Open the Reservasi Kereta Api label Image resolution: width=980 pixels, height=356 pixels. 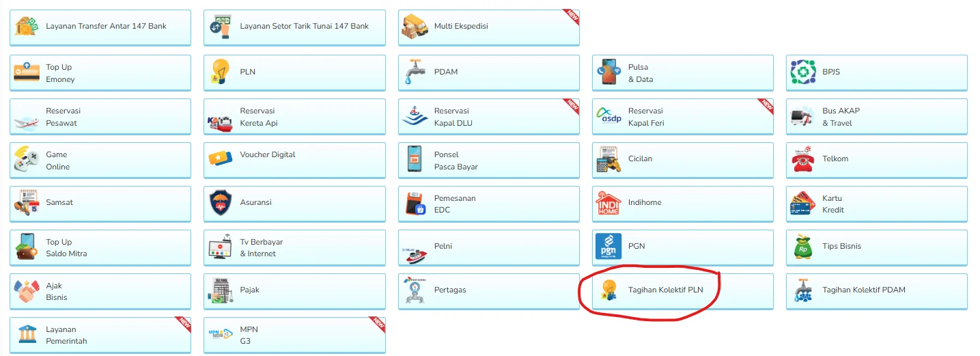tap(259, 117)
